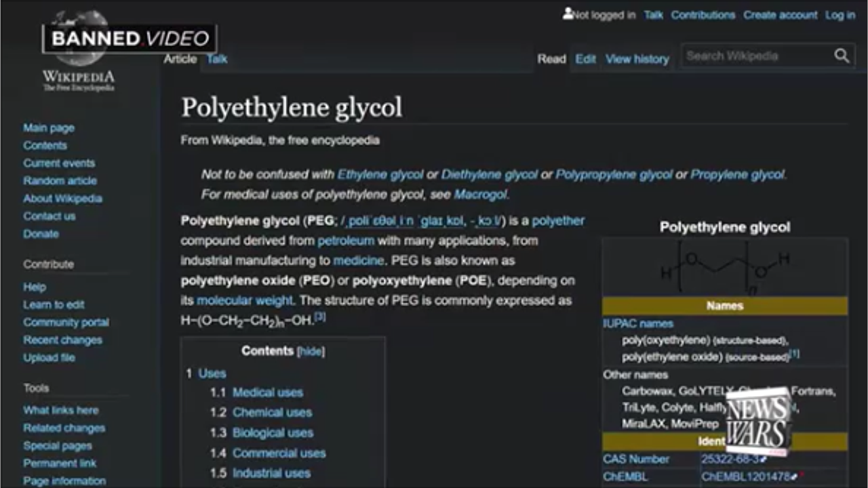Click the News Wars logo overlay

758,420
